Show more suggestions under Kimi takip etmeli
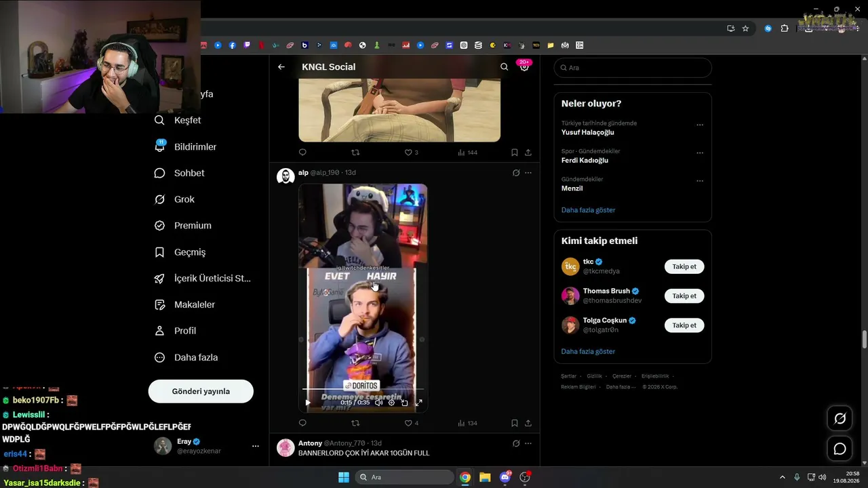The height and width of the screenshot is (488, 868). 588,352
